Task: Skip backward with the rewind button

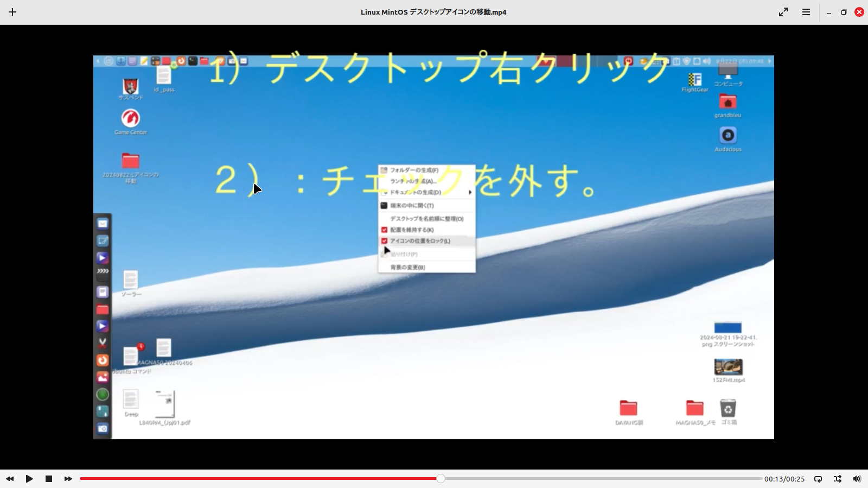Action: [x=10, y=479]
